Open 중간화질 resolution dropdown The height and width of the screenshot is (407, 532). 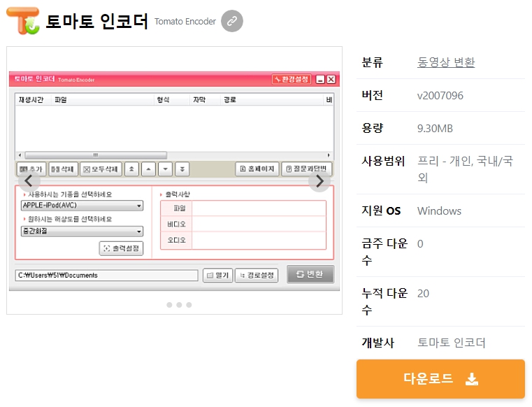point(82,231)
